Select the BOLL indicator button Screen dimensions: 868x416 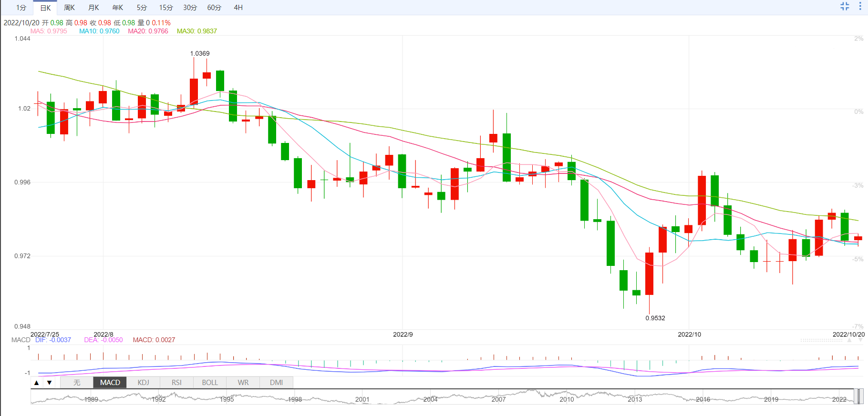click(x=210, y=383)
